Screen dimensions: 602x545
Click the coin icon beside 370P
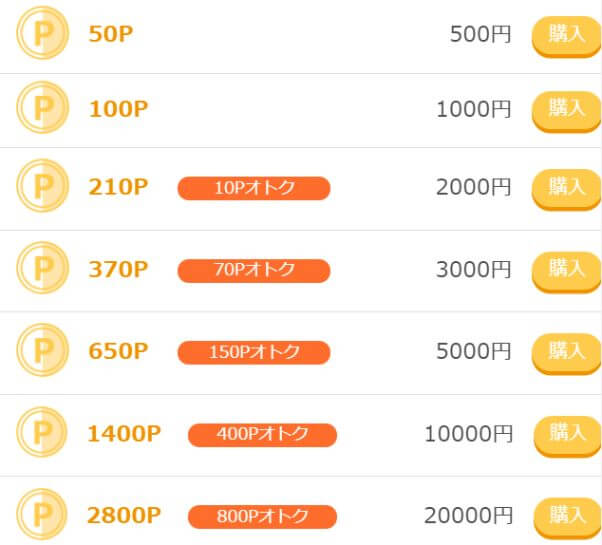coord(42,268)
